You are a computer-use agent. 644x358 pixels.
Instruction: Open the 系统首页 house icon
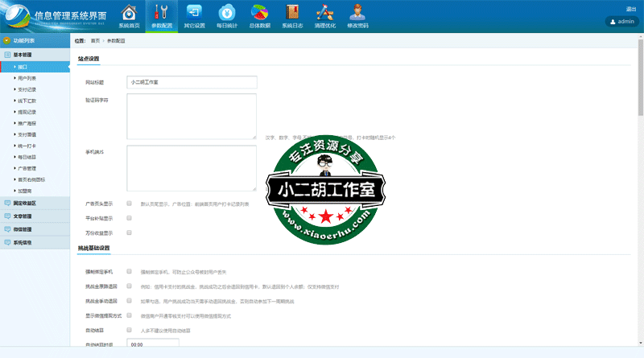point(129,13)
